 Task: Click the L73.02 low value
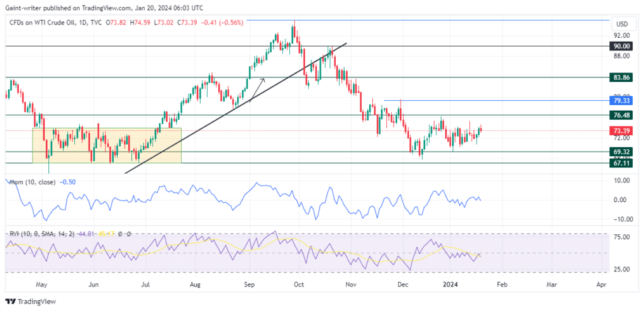pos(163,23)
